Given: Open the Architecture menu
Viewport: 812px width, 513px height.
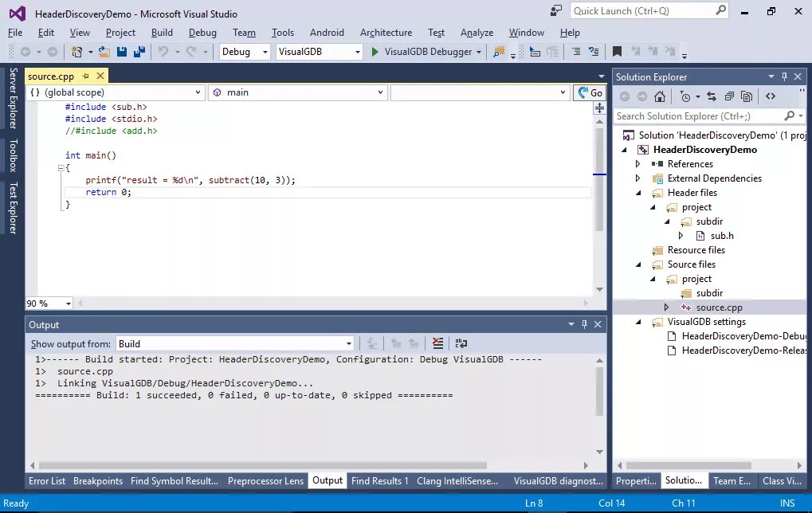Looking at the screenshot, I should coord(386,32).
